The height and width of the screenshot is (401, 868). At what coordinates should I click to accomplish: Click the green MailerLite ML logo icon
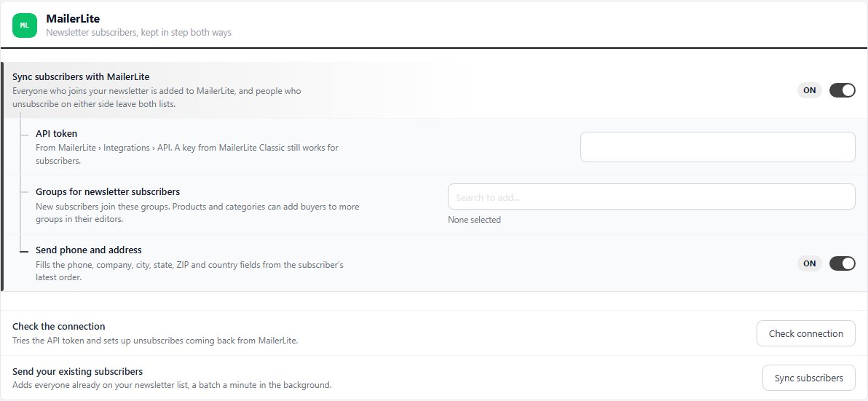24,25
